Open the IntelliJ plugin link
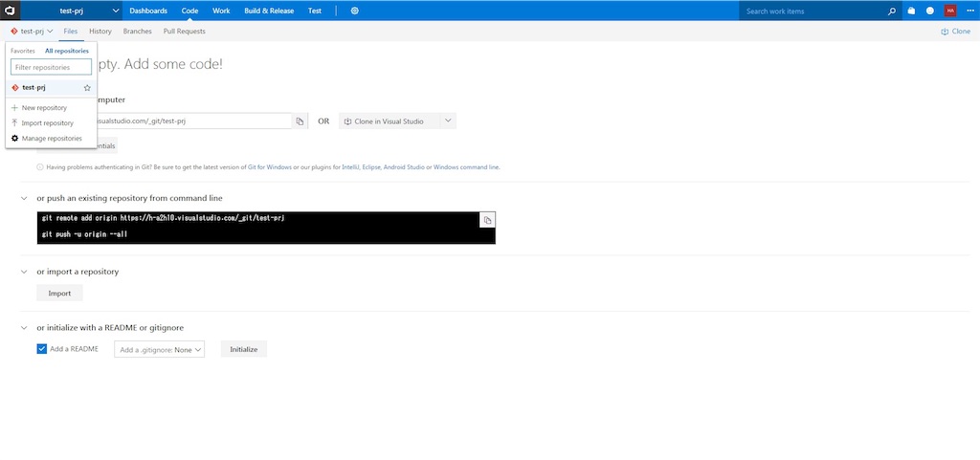The image size is (980, 460). [350, 167]
